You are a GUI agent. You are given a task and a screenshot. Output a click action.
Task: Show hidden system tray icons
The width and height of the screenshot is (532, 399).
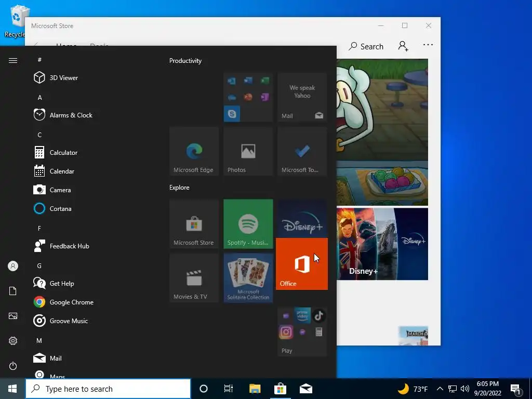click(440, 389)
